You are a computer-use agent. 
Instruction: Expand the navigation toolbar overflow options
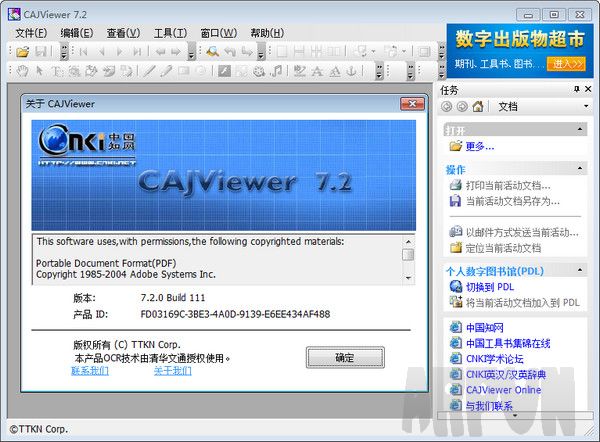(191, 52)
